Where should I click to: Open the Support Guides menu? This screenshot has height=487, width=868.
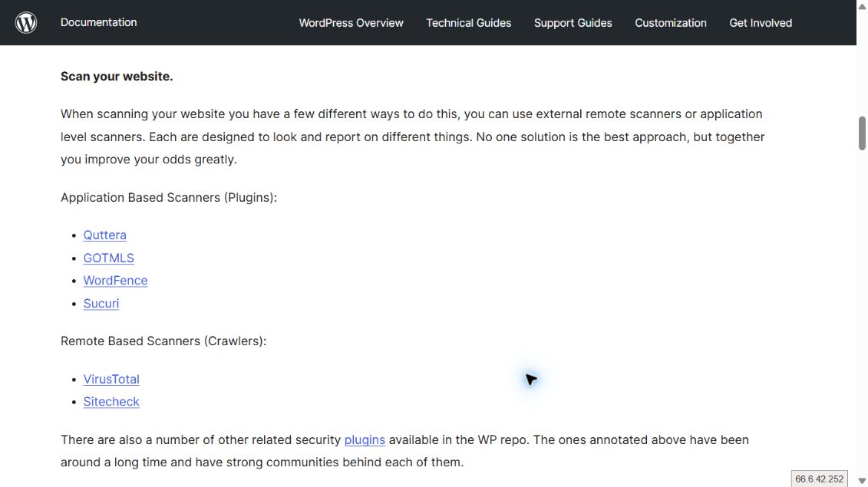tap(573, 23)
